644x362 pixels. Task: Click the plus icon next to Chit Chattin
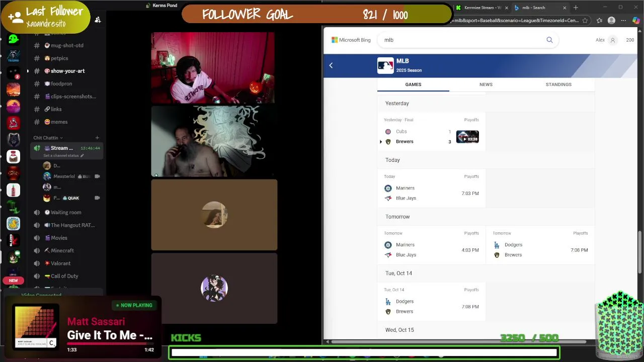coord(97,138)
